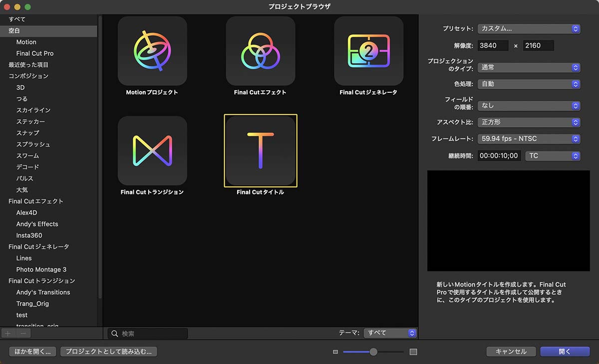Open the プロジェクションのタイプ dropdown
Screen dimensions: 599x364
point(529,67)
